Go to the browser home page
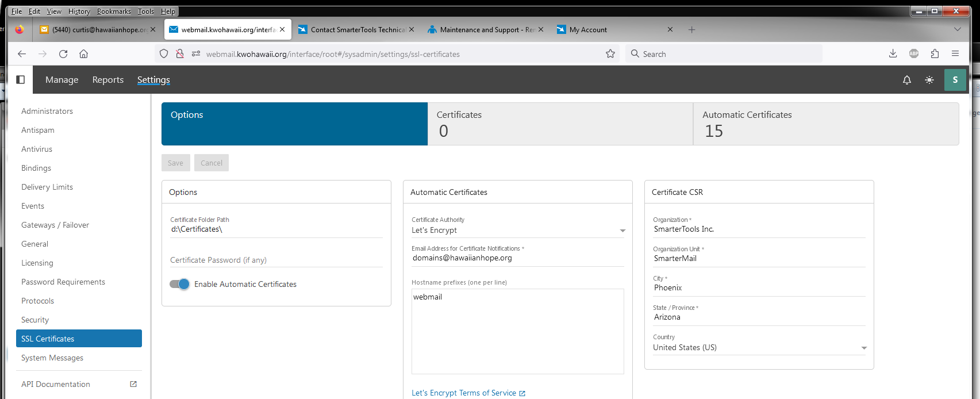This screenshot has height=399, width=980. coord(84,54)
